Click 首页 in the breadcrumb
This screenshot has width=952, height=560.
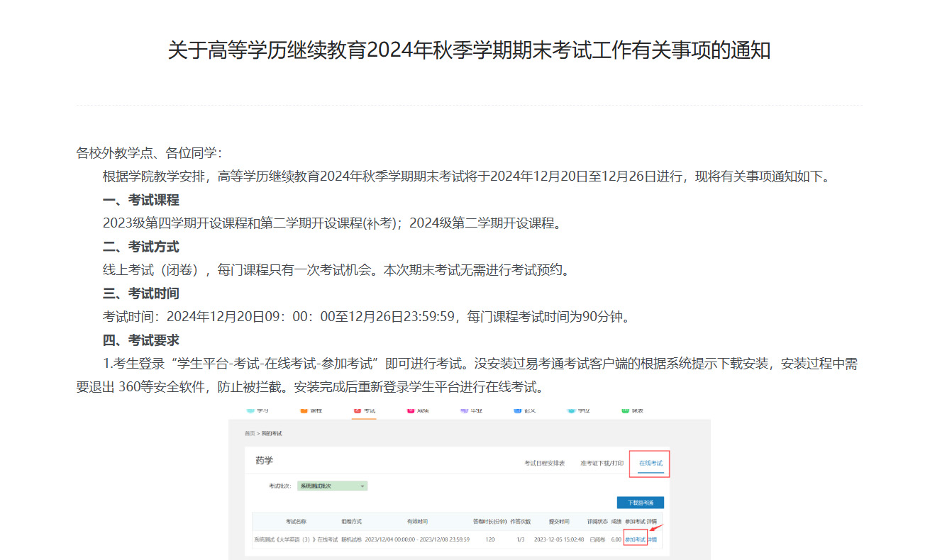250,433
